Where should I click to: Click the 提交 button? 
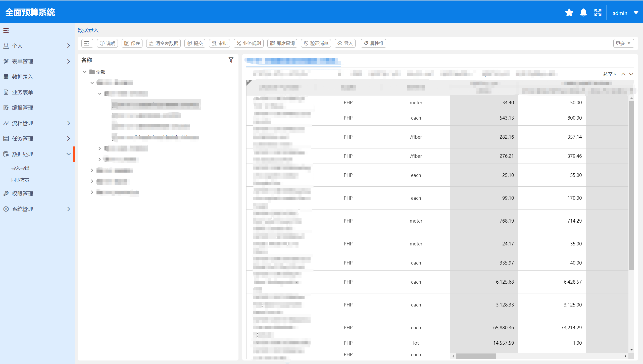click(x=195, y=43)
